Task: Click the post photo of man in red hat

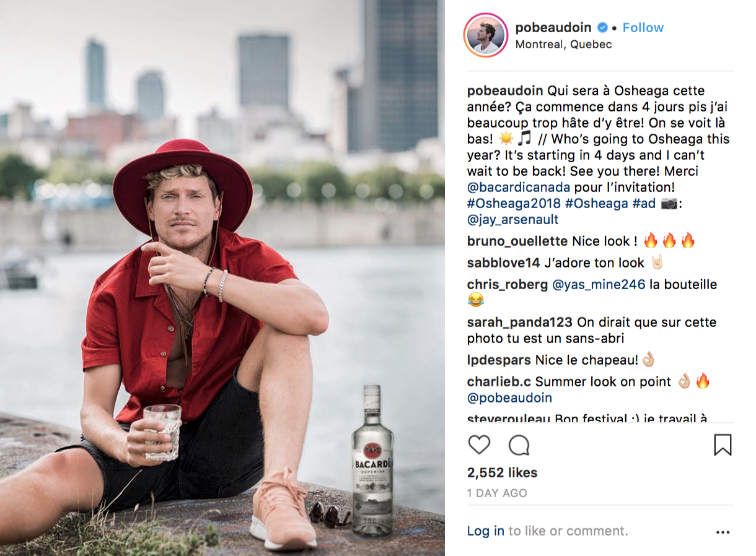Action: click(x=222, y=278)
